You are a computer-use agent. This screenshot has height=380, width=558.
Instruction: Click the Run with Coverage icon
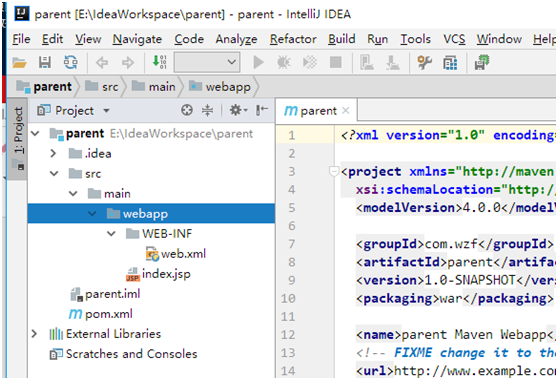coord(310,63)
